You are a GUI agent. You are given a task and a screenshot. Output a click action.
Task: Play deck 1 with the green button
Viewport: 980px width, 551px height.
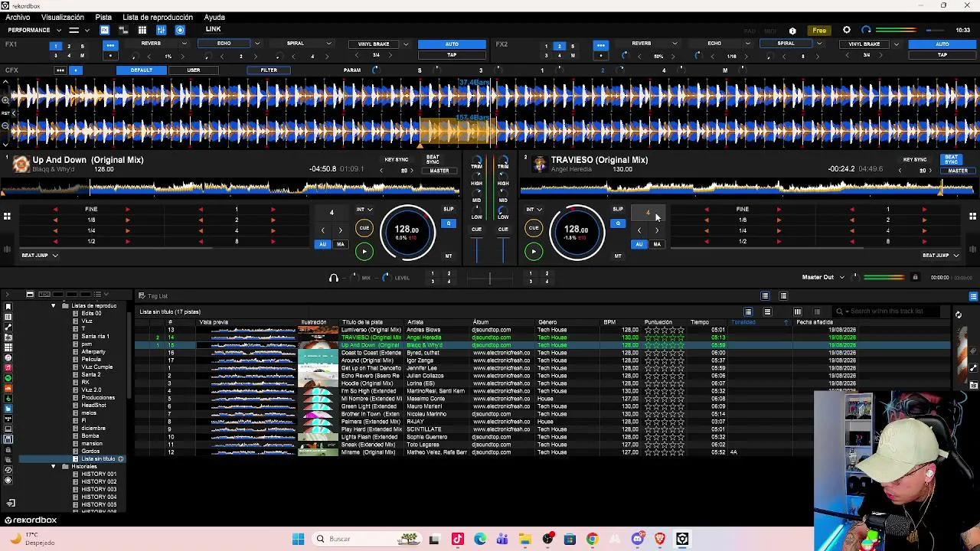click(x=364, y=251)
